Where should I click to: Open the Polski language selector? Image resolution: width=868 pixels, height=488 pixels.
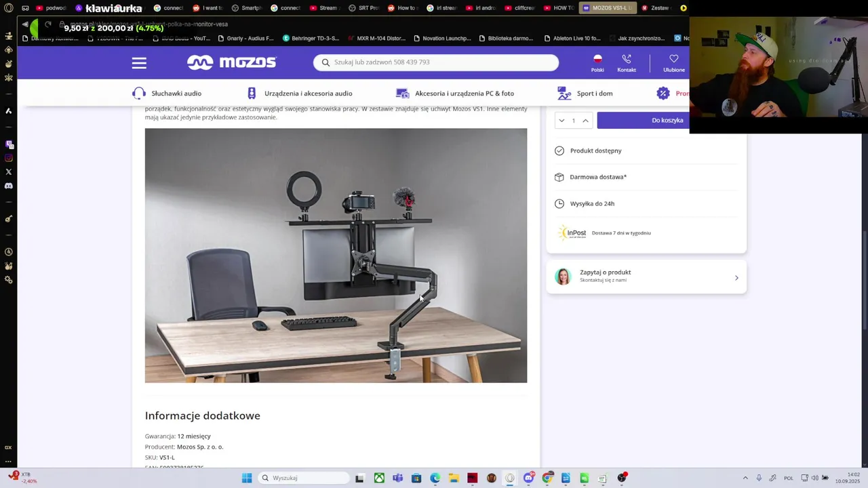coord(597,63)
